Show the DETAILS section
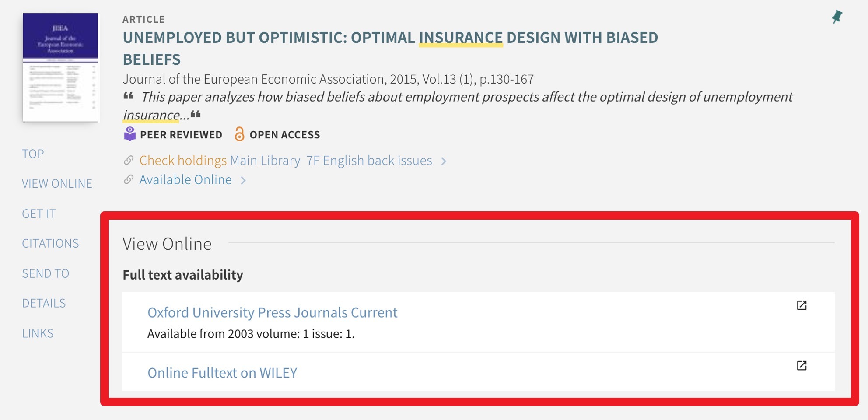 pos(44,303)
